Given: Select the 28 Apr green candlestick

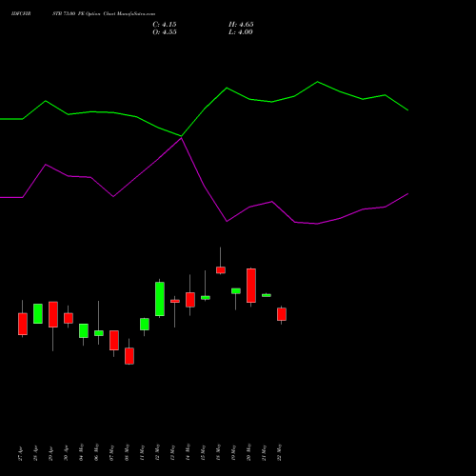Looking at the screenshot, I should [38, 313].
